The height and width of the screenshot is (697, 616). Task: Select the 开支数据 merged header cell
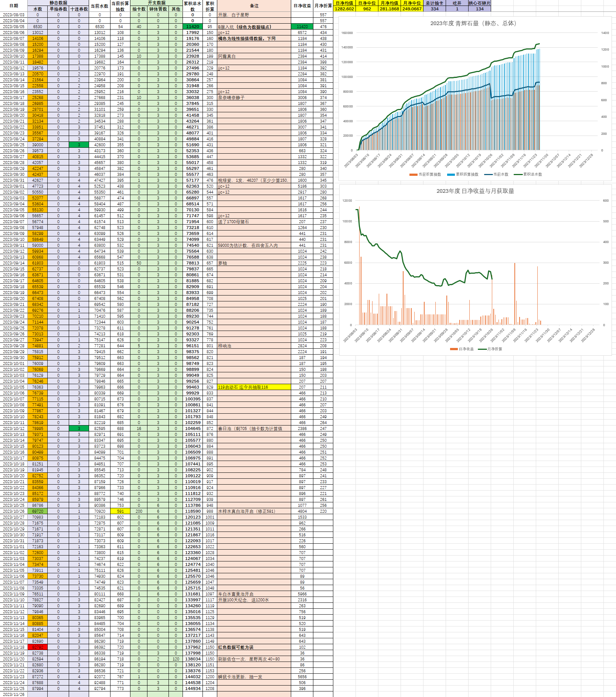tap(156, 3)
